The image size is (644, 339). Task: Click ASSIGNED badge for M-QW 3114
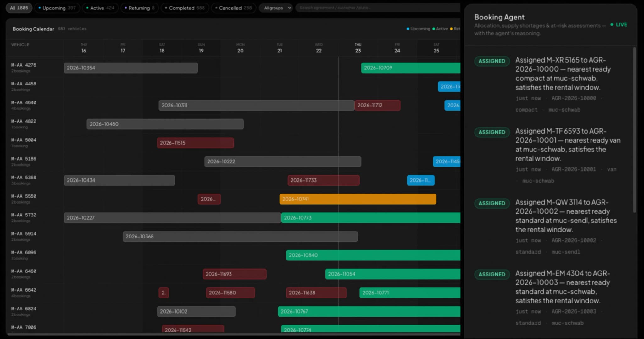pos(492,203)
